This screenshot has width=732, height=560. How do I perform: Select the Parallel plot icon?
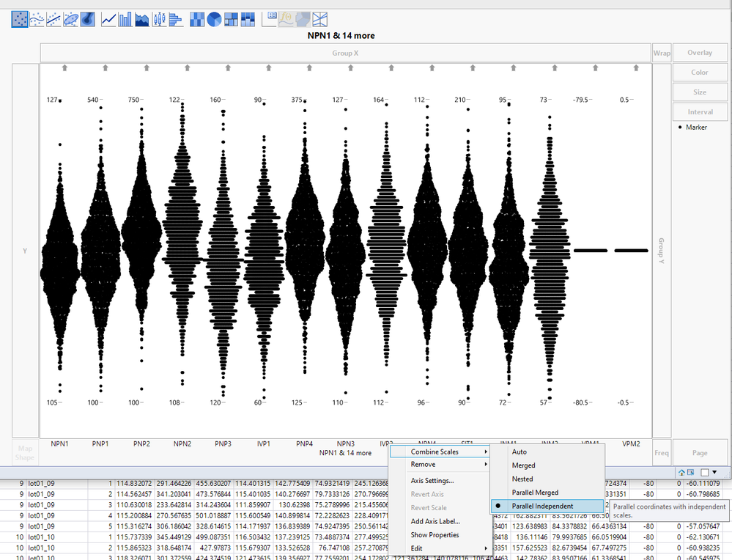click(320, 19)
